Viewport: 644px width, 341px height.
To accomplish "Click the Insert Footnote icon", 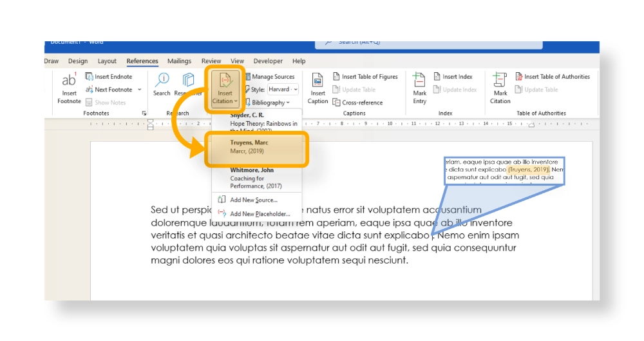I will [69, 81].
